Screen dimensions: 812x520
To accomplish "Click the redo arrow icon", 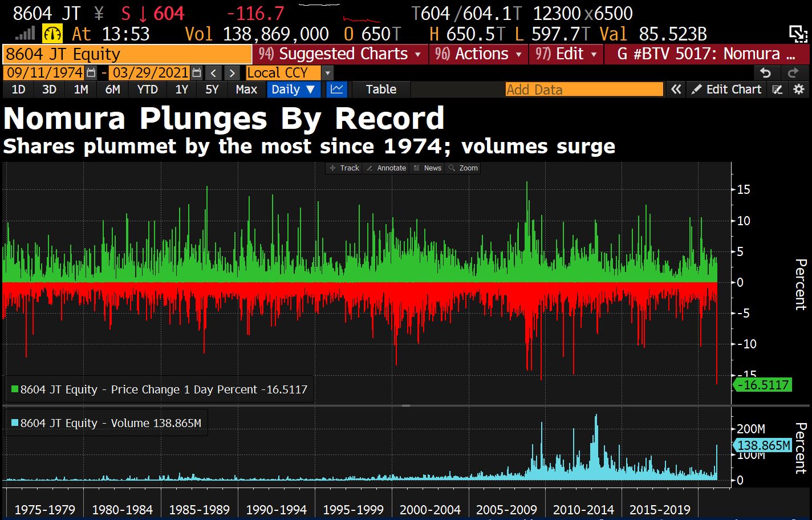I will tap(793, 73).
